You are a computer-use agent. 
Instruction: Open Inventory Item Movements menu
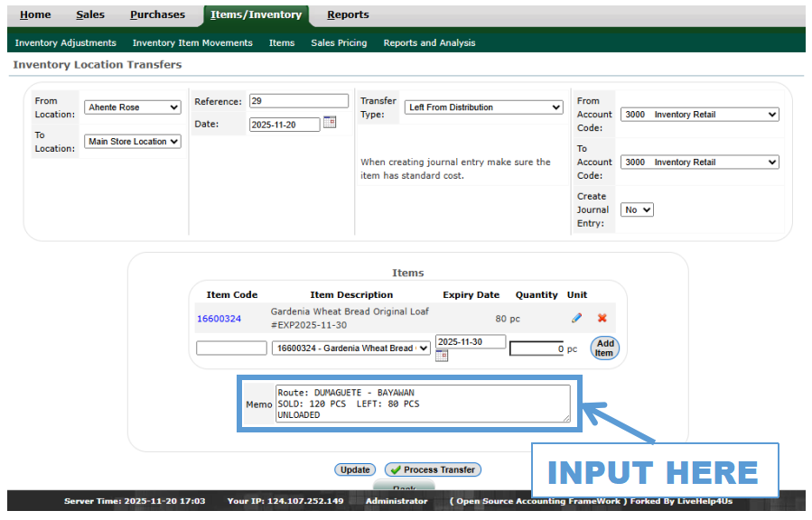click(192, 42)
